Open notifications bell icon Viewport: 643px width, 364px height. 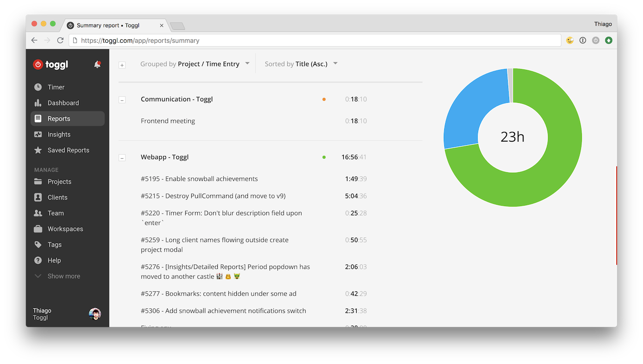97,64
